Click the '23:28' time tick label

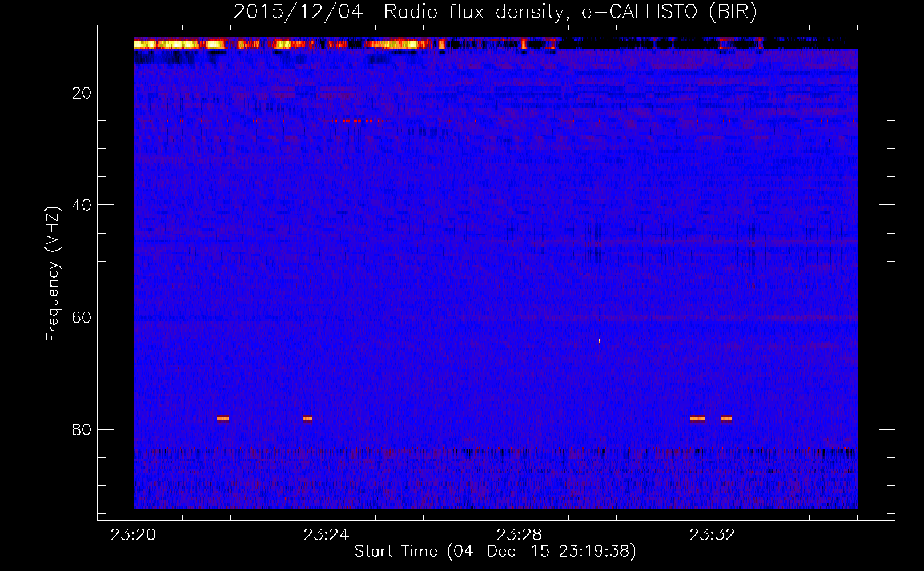pos(520,535)
